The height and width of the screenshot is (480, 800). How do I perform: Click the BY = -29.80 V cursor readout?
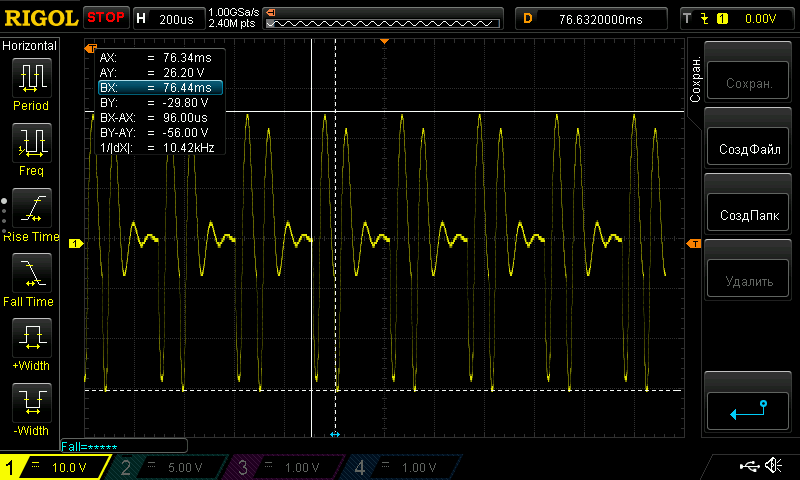(154, 103)
